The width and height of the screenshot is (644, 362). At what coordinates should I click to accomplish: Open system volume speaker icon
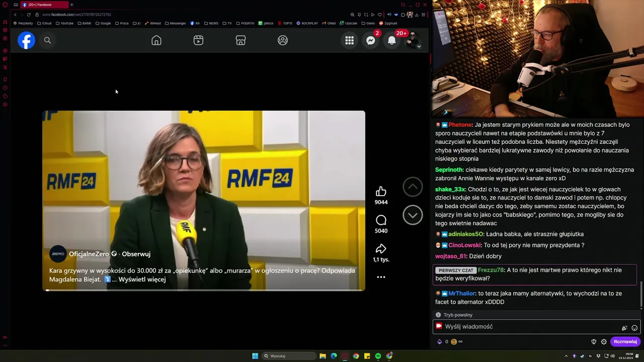tap(612, 356)
